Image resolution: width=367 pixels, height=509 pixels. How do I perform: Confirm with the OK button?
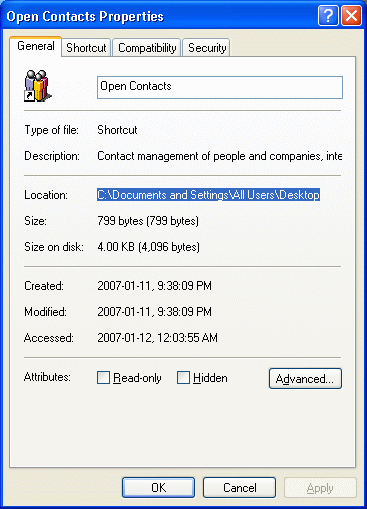158,488
